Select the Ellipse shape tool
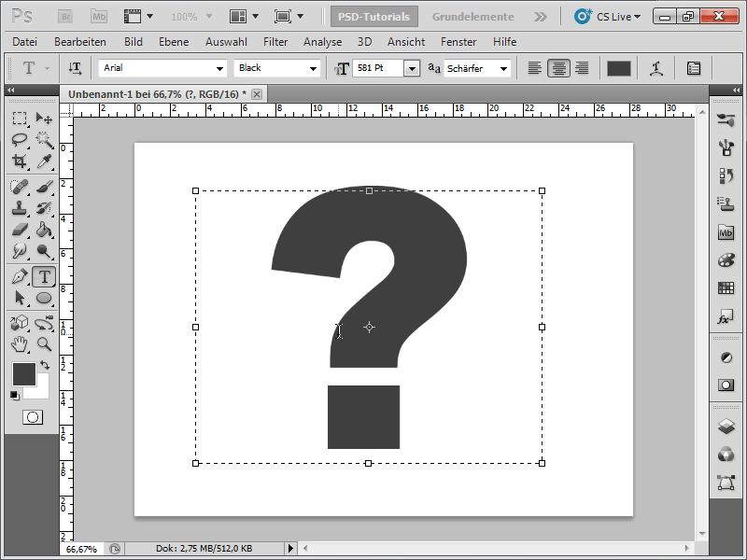This screenshot has width=747, height=560. 44,298
